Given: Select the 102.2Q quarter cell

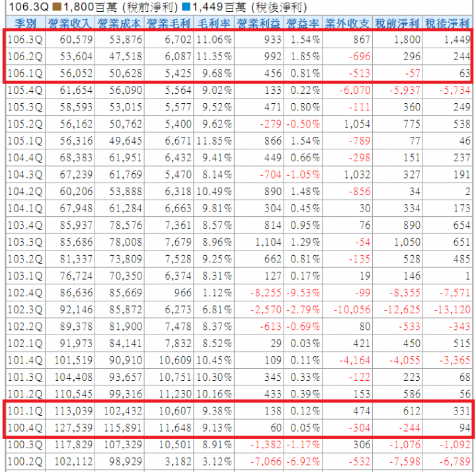Looking at the screenshot, I should [26, 327].
